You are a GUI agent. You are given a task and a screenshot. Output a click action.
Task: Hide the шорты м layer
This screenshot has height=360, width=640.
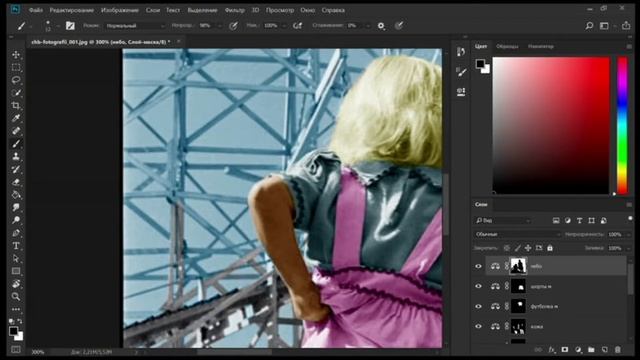point(478,287)
